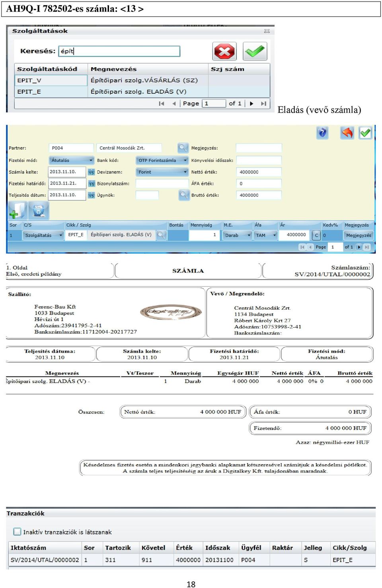Click the Megjegyzés button in invoice line 1
This screenshot has width=382, height=588.
click(359, 235)
